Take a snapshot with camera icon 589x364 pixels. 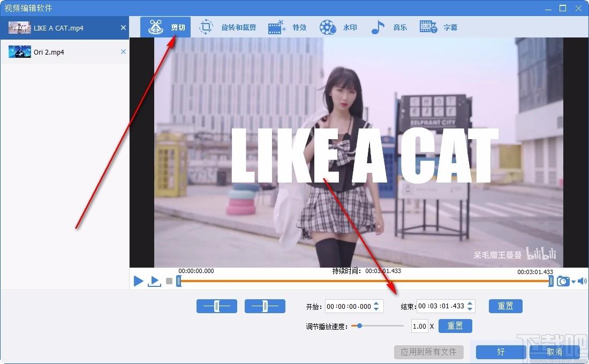[x=563, y=281]
